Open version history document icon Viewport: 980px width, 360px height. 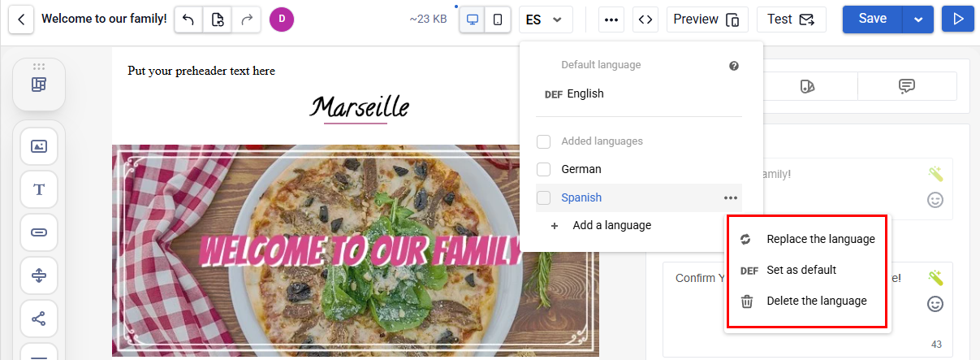pos(218,20)
